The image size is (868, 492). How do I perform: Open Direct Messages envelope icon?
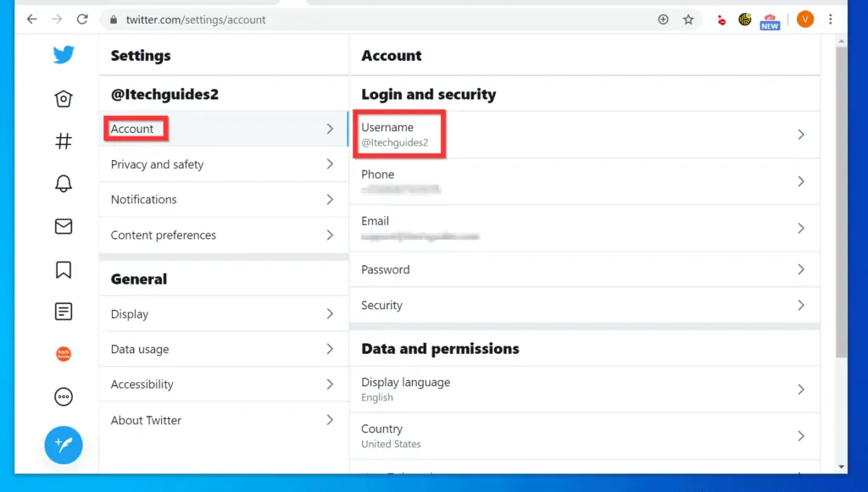click(64, 226)
